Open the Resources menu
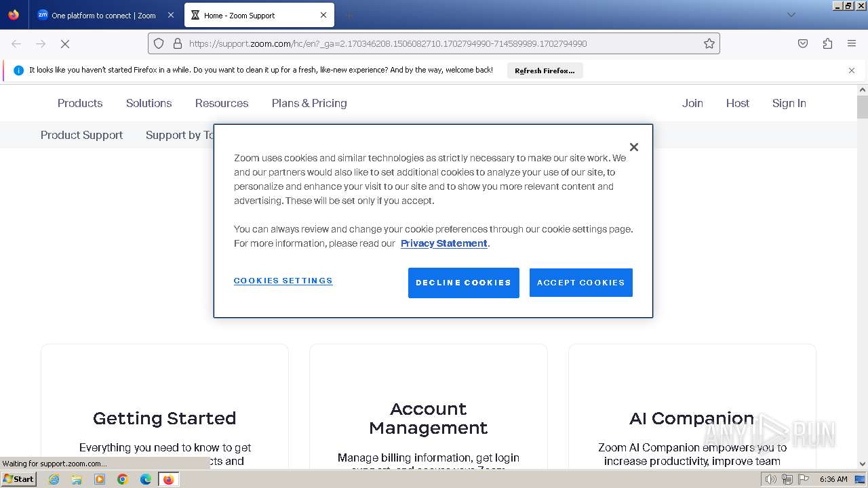The height and width of the screenshot is (488, 868). pyautogui.click(x=222, y=103)
